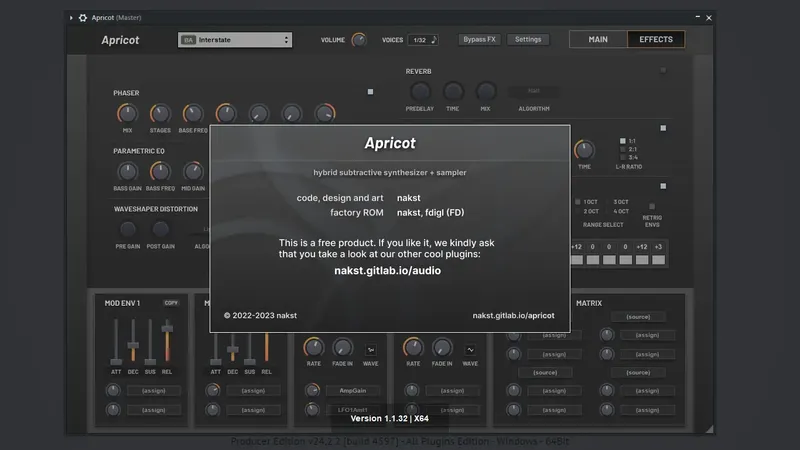
Task: Click the amount knob beside AmpGain
Action: pyautogui.click(x=312, y=391)
